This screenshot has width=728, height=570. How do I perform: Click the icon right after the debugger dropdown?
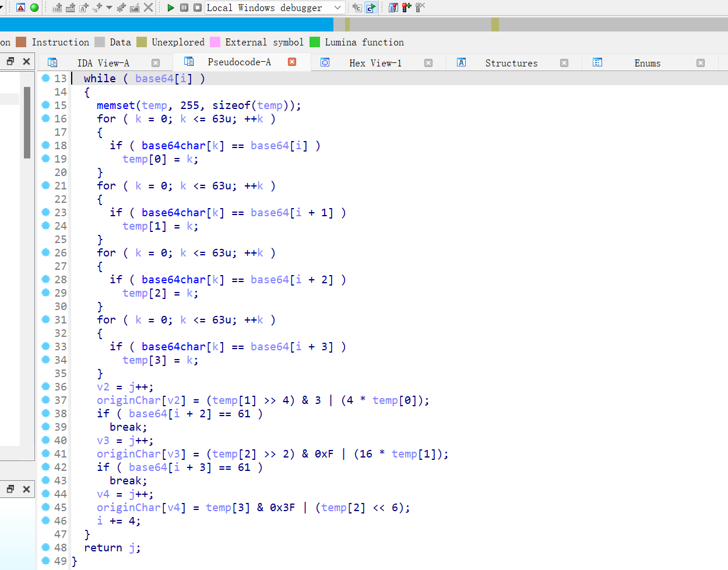(x=357, y=8)
